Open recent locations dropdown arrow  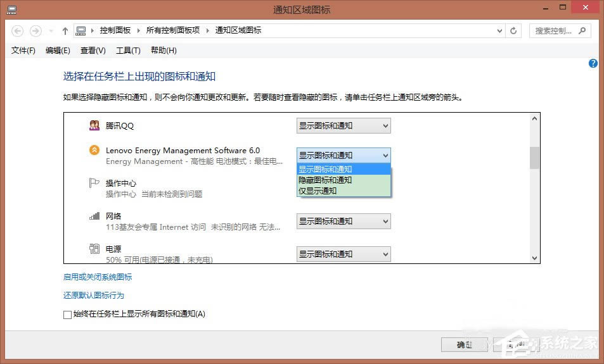[51, 31]
